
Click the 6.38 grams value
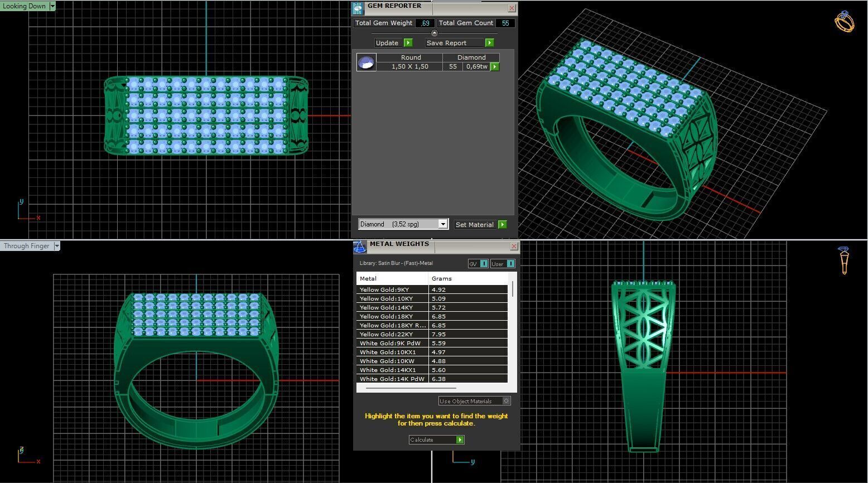point(438,379)
